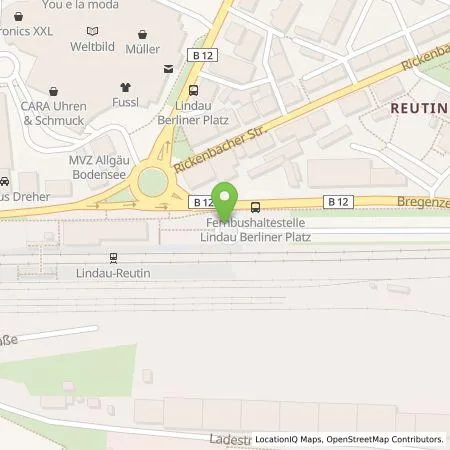Select the rightmost B 12 shield on Bregenzer
The image size is (450, 450).
pos(338,202)
